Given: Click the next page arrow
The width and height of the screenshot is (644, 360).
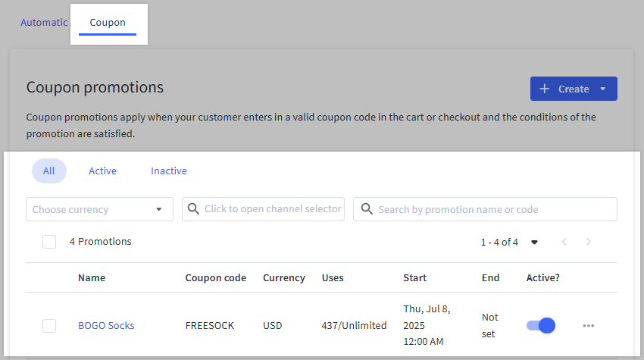Looking at the screenshot, I should tap(589, 242).
